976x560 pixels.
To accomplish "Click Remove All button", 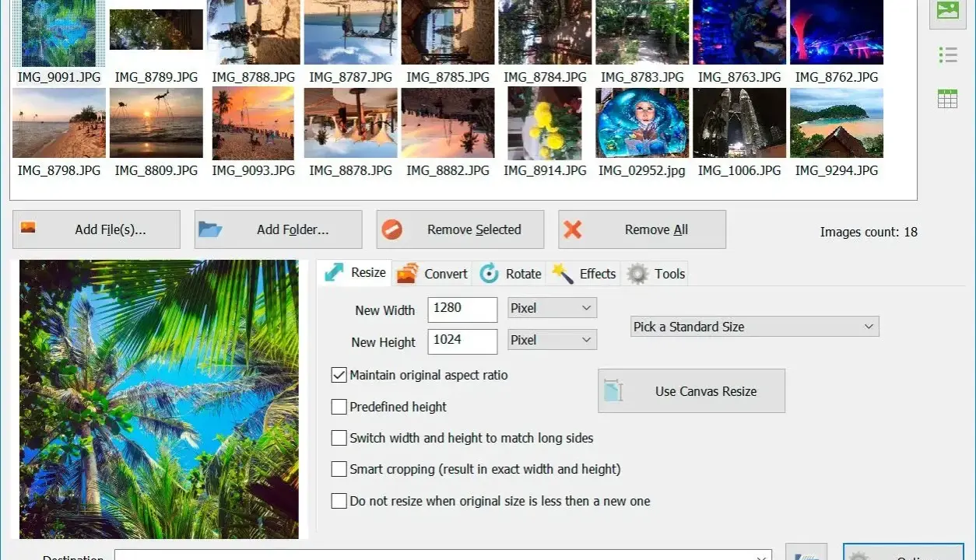I will [642, 229].
